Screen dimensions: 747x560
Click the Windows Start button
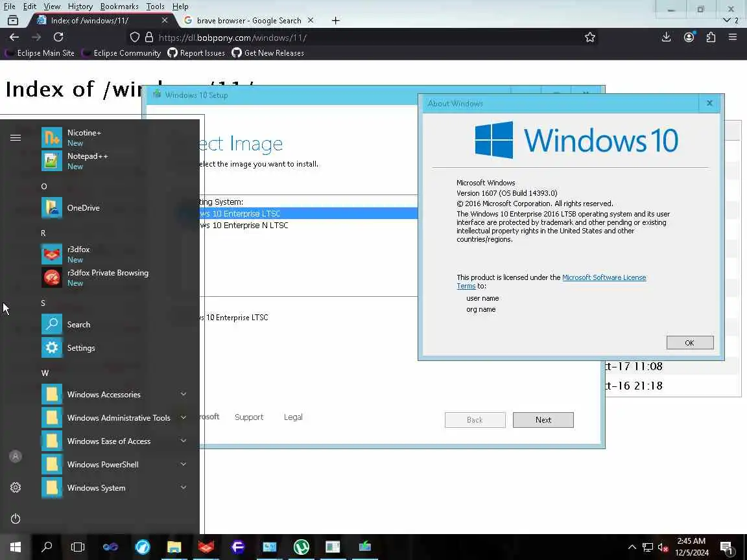(x=16, y=546)
